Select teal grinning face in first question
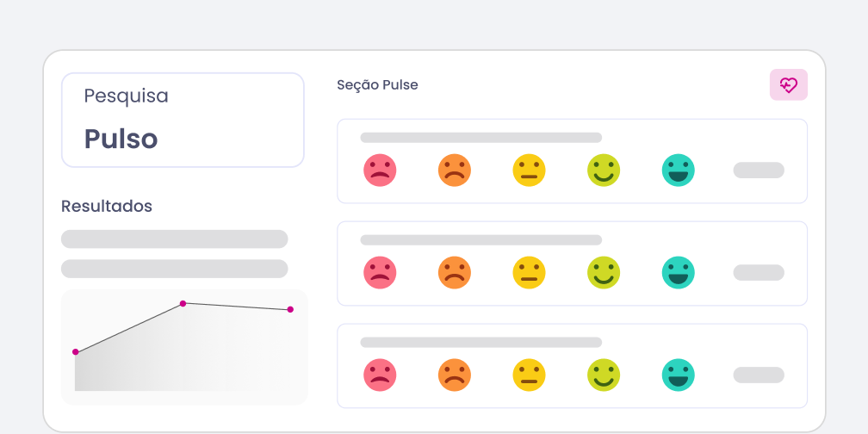 click(x=679, y=170)
